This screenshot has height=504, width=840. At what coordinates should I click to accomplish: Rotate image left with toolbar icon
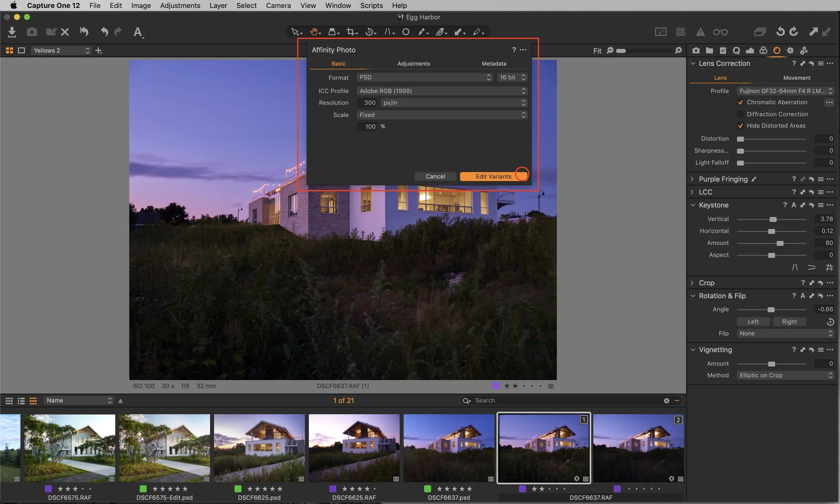coord(780,32)
